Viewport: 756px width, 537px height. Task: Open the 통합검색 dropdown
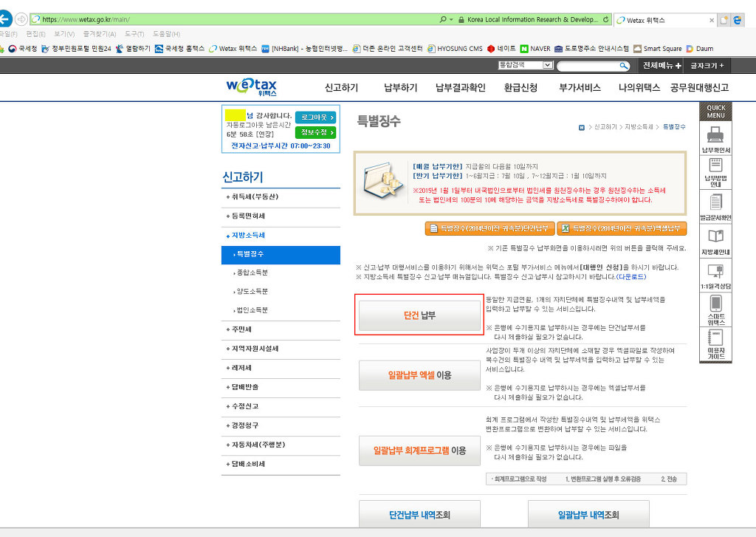click(x=526, y=65)
